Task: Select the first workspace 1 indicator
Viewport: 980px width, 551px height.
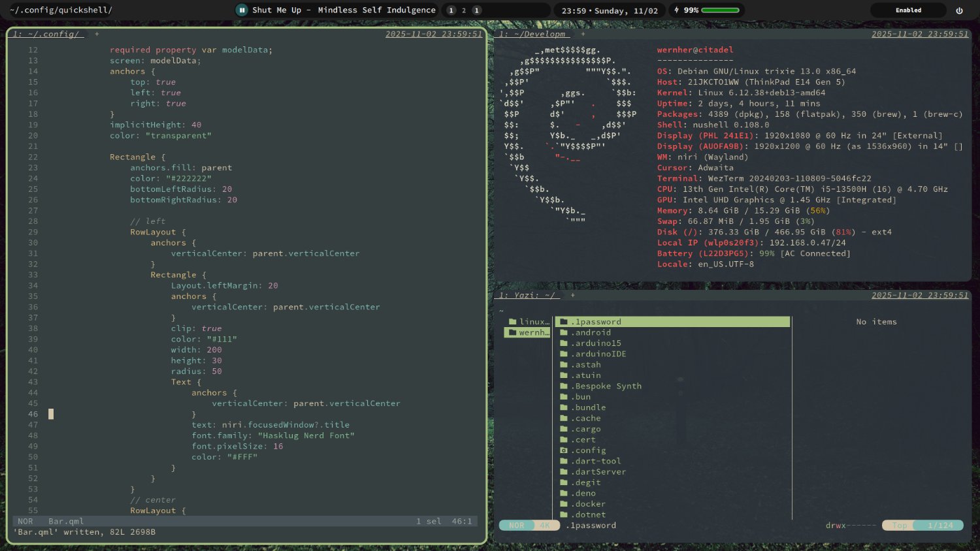Action: point(451,10)
